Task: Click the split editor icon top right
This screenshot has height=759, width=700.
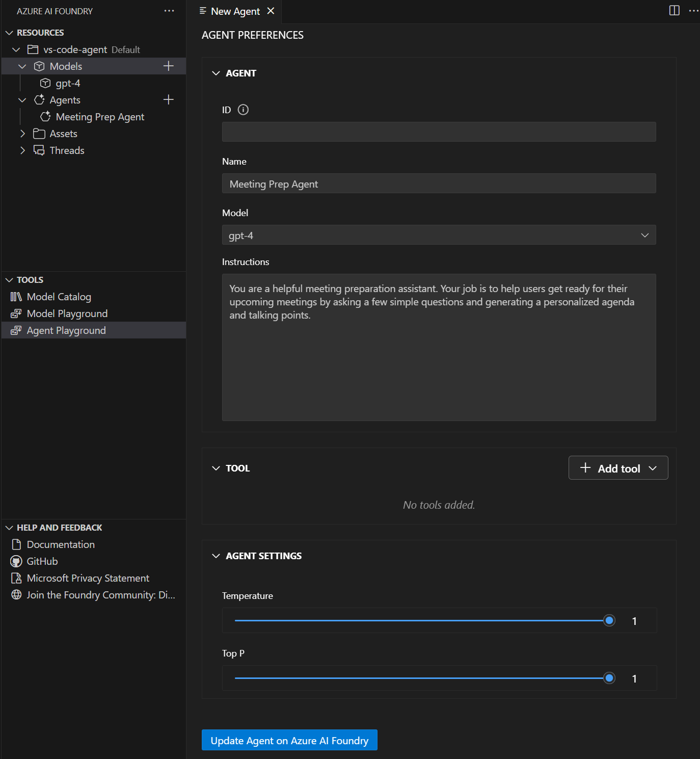Action: [674, 11]
